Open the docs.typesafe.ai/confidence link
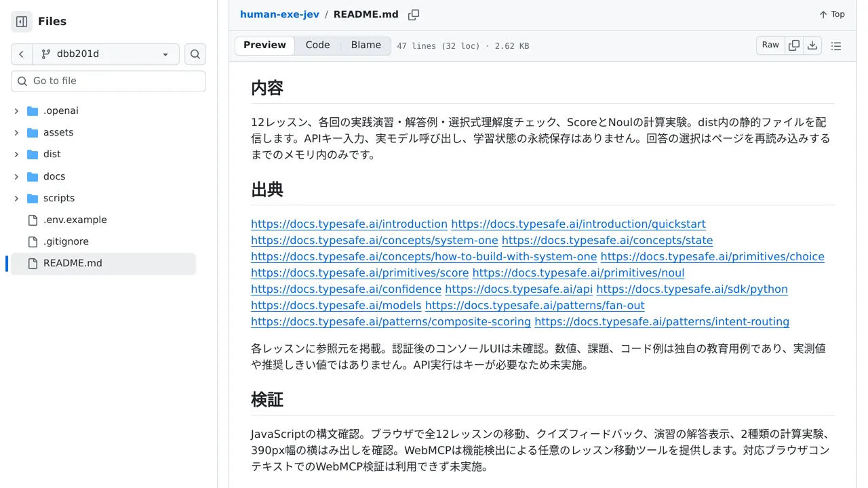 pyautogui.click(x=346, y=289)
